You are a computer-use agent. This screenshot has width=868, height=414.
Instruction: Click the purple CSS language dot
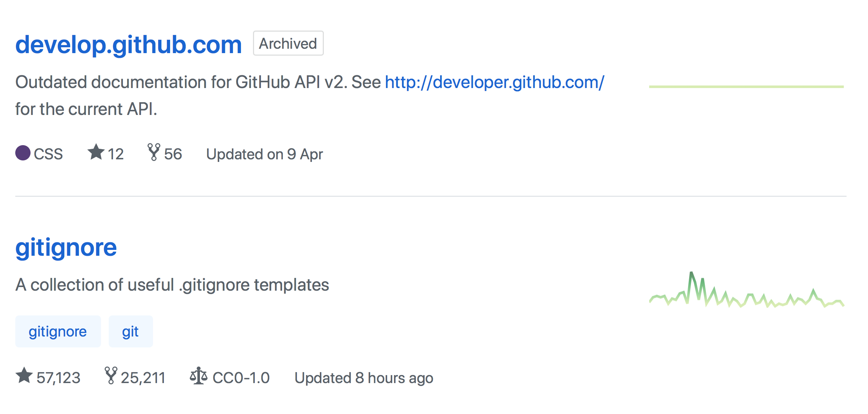[23, 153]
